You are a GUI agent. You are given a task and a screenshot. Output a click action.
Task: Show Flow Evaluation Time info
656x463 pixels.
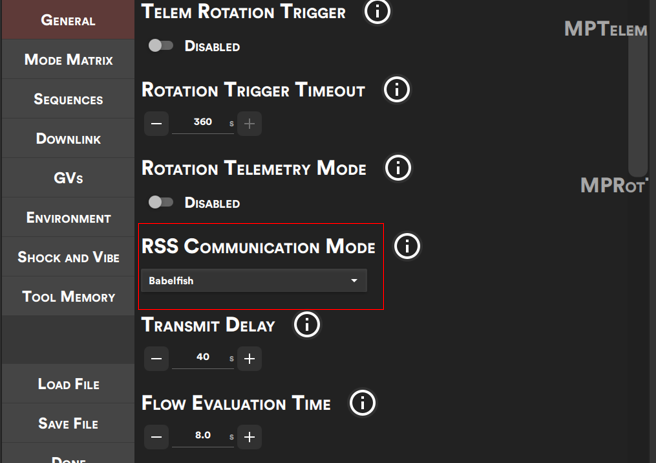(362, 403)
